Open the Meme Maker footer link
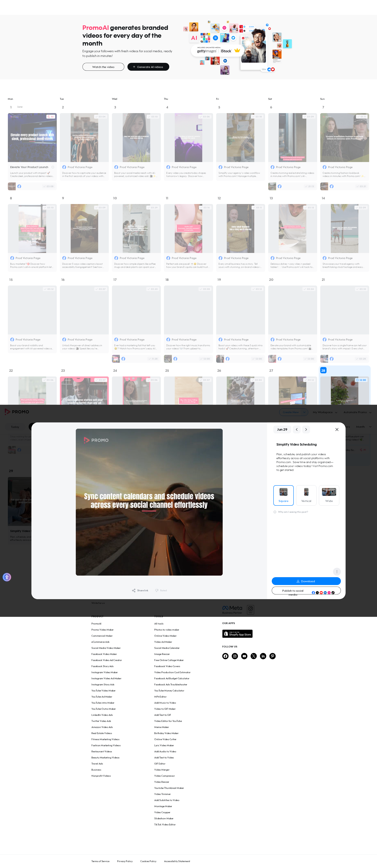This screenshot has width=377, height=868. (161, 727)
